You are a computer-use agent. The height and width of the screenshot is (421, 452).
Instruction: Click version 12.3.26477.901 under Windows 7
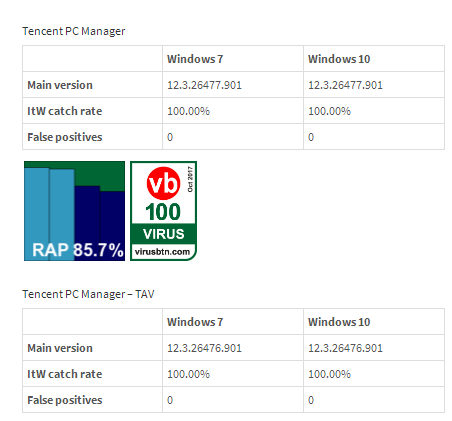(204, 85)
